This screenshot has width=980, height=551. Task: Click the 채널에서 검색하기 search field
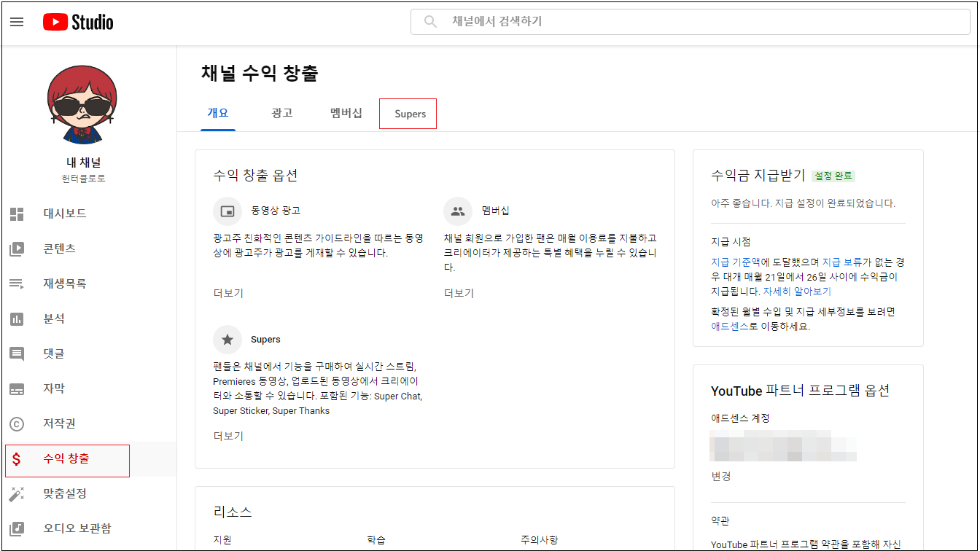691,22
